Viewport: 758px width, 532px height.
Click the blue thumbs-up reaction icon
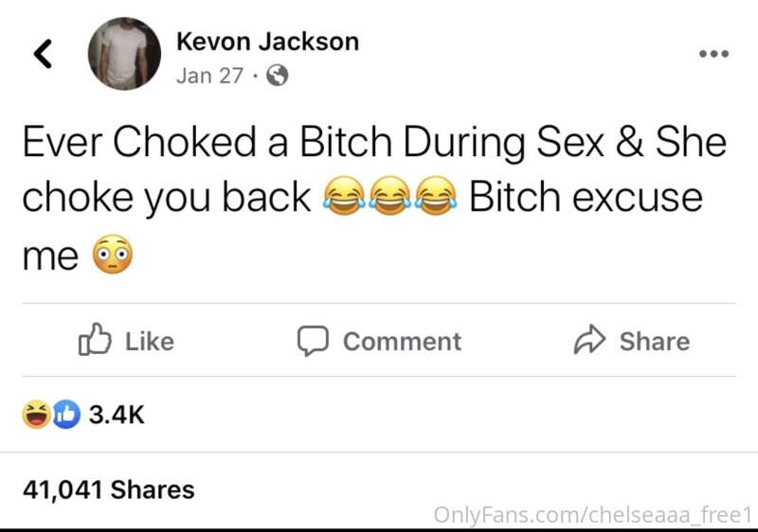65,415
